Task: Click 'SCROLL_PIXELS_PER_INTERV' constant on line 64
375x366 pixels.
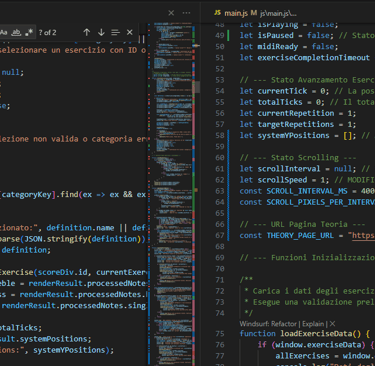Action: (320, 202)
